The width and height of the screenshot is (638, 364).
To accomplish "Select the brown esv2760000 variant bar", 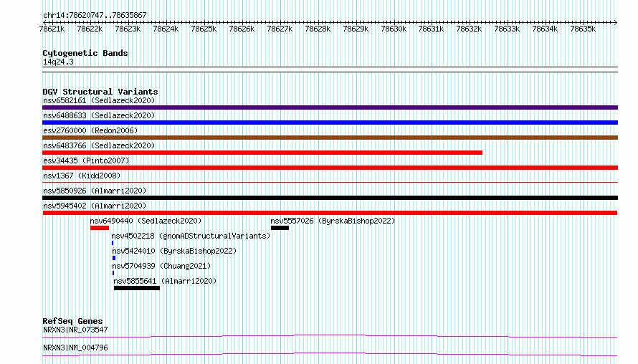I will [330, 138].
